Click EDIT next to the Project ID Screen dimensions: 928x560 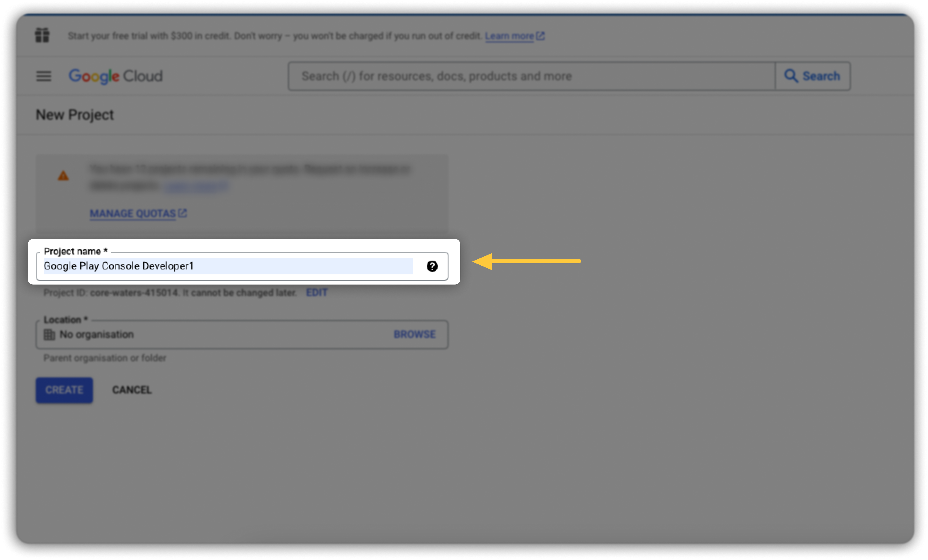(x=316, y=292)
